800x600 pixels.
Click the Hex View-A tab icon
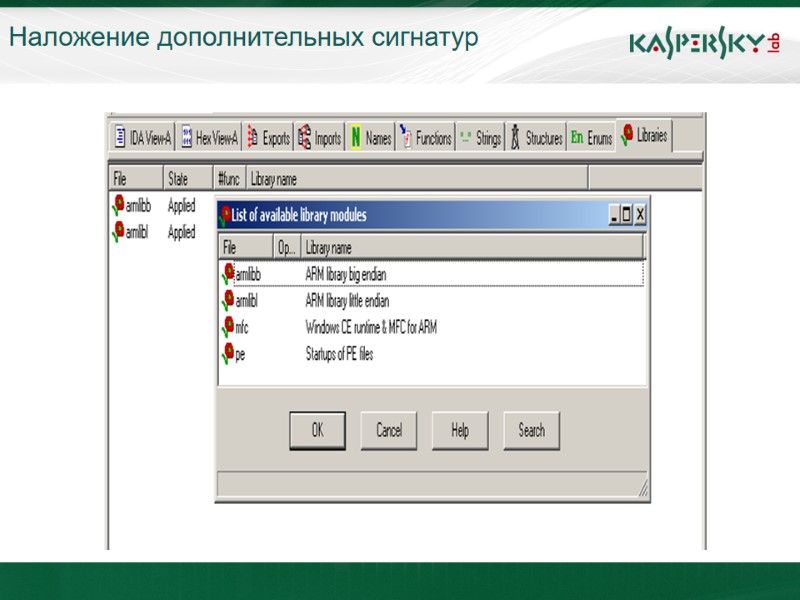188,135
